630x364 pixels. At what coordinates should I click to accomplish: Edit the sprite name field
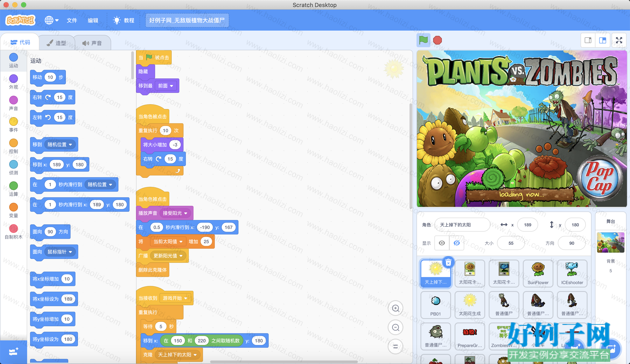tap(462, 225)
